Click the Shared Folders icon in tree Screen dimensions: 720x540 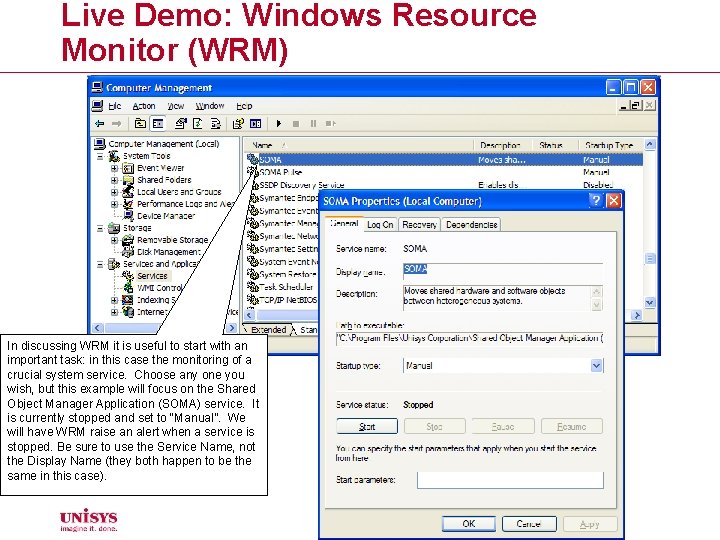click(128, 180)
